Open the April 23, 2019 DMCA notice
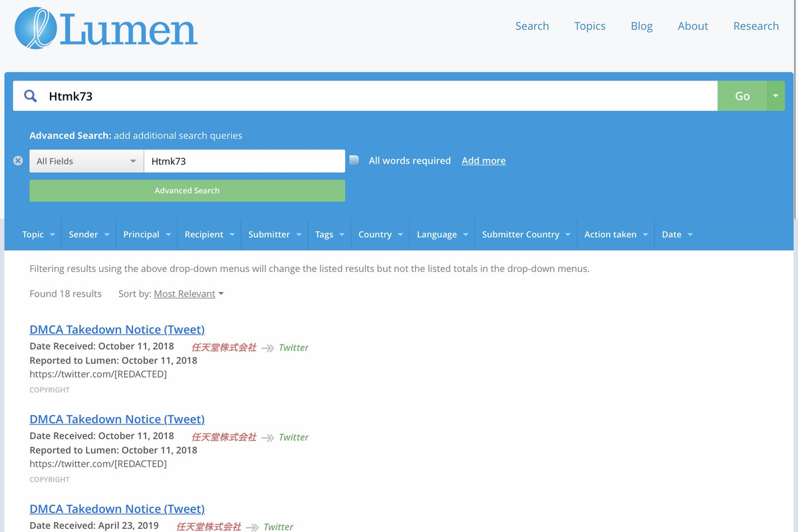Viewport: 798px width, 532px height. [x=117, y=509]
